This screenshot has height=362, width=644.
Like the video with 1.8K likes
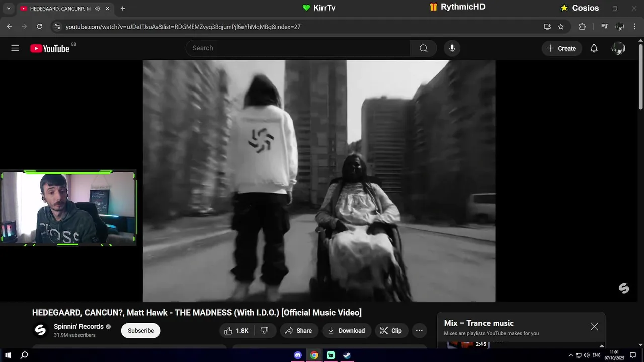pos(236,331)
